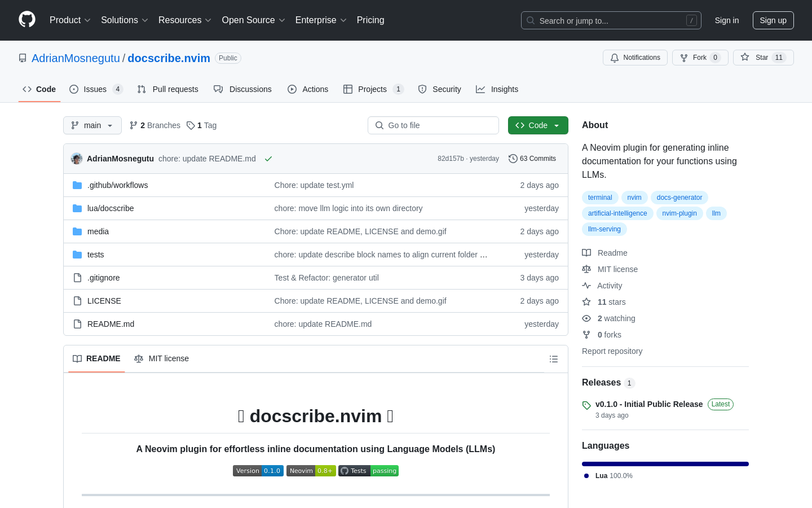Expand the Resources menu
The width and height of the screenshot is (812, 508).
coord(185,20)
